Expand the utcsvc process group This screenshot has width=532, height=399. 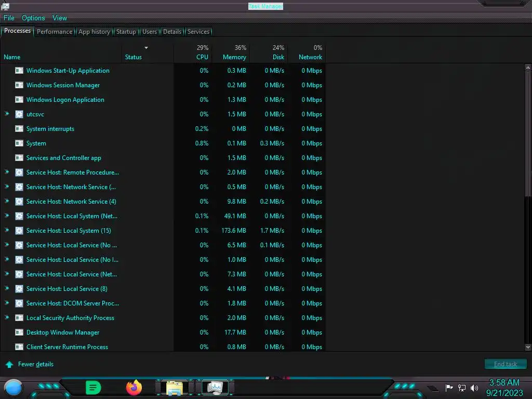pyautogui.click(x=6, y=114)
